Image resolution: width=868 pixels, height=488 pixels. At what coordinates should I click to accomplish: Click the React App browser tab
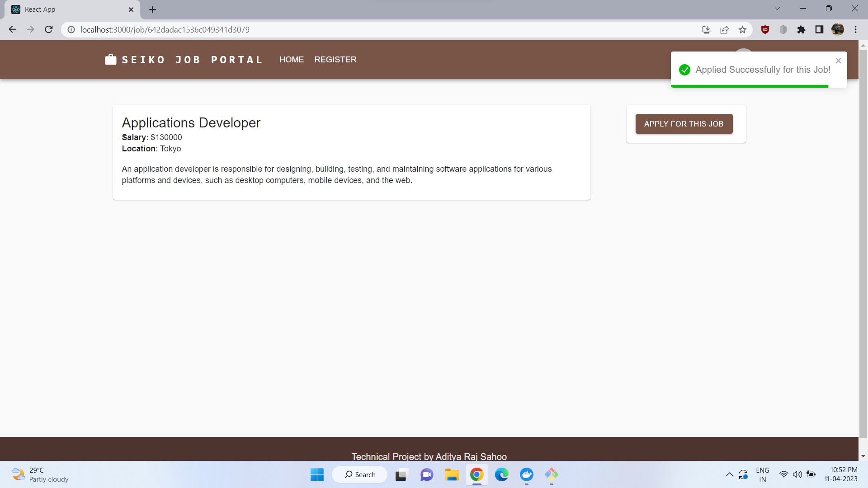pyautogui.click(x=68, y=9)
